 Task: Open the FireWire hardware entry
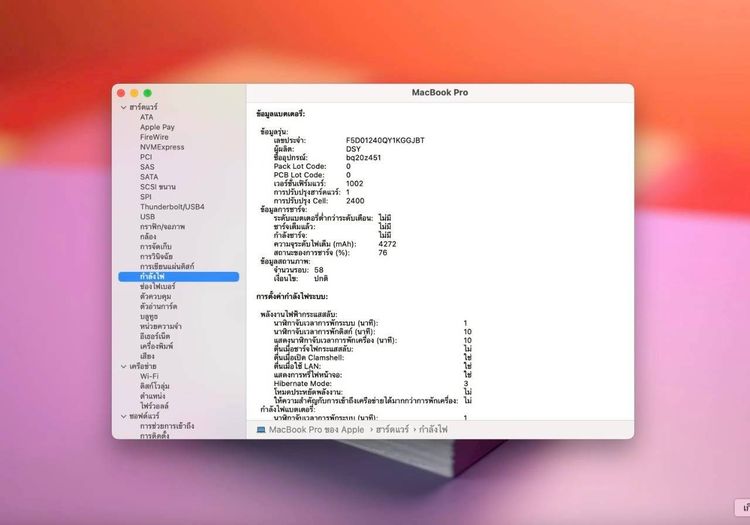(x=154, y=137)
